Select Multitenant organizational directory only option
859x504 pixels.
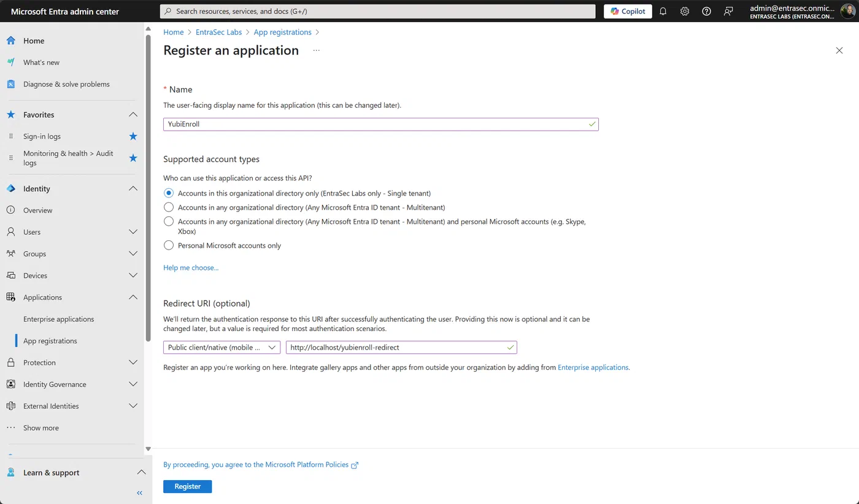click(x=169, y=207)
